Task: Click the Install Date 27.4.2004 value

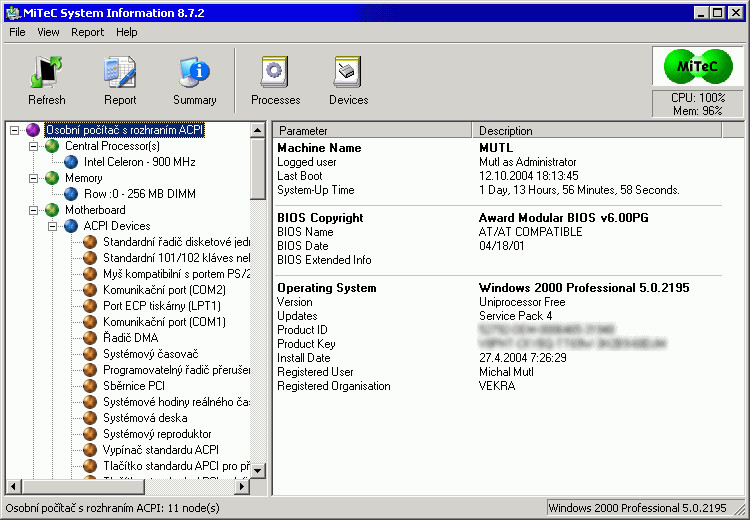Action: pyautogui.click(x=523, y=358)
